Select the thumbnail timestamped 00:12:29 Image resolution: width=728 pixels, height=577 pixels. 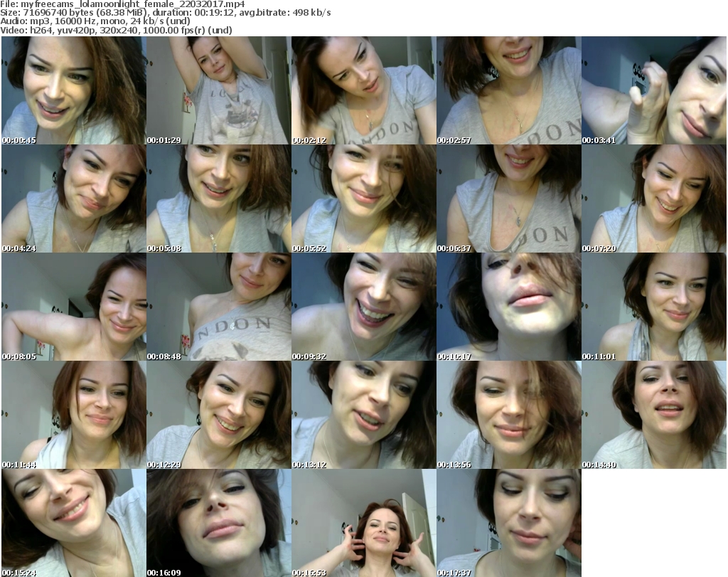tap(219, 415)
